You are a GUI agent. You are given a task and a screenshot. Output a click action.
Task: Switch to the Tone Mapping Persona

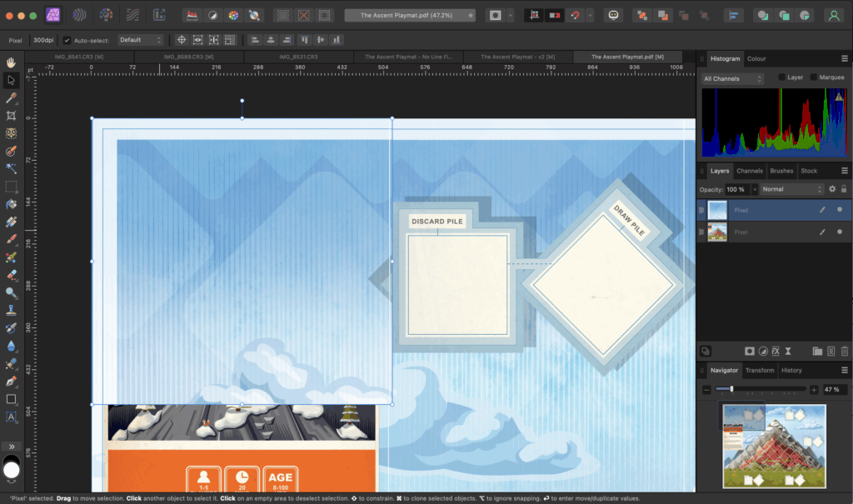tap(132, 15)
